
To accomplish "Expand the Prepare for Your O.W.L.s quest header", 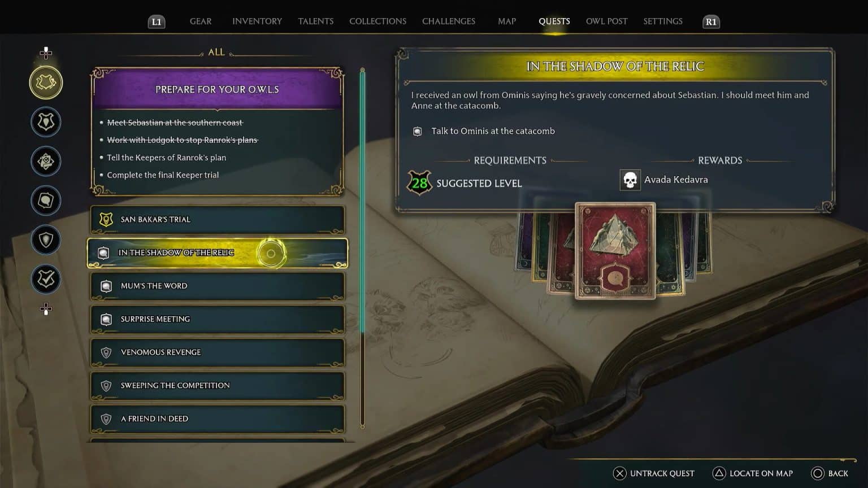I will tap(218, 89).
